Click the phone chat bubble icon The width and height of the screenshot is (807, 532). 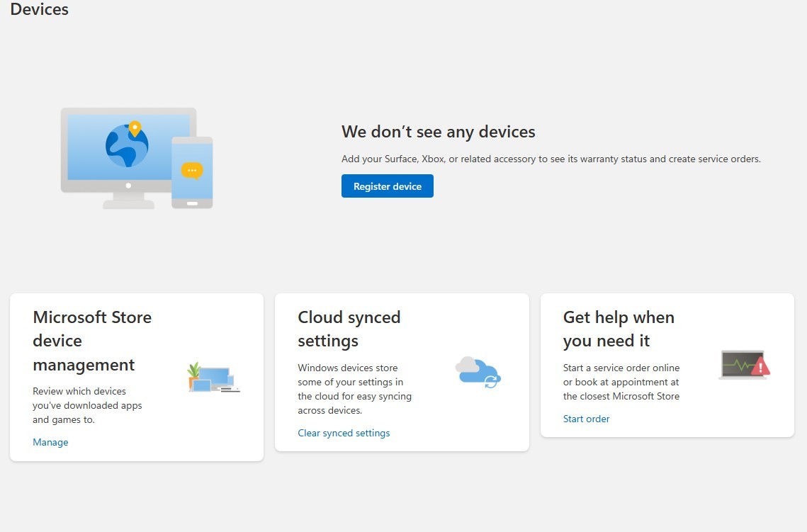coord(192,171)
